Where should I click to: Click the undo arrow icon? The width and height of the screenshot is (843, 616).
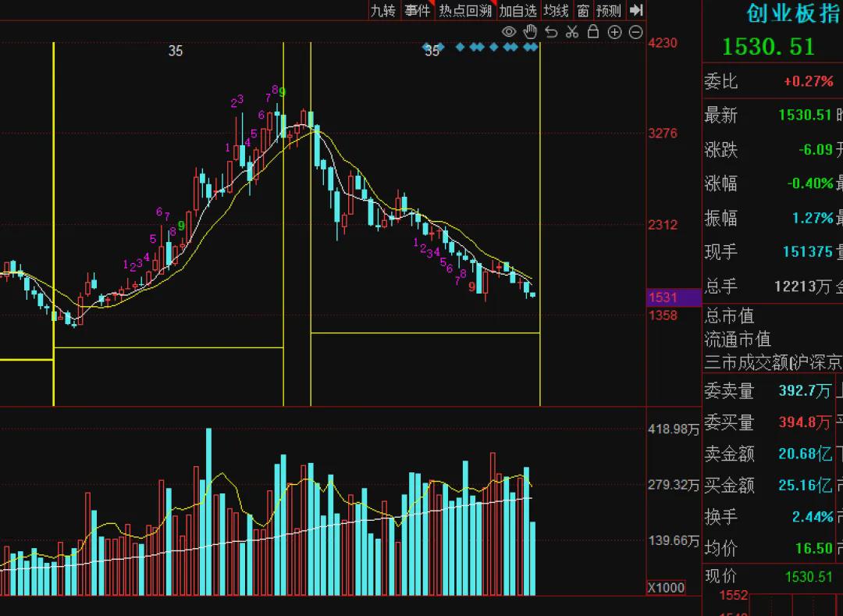[551, 32]
